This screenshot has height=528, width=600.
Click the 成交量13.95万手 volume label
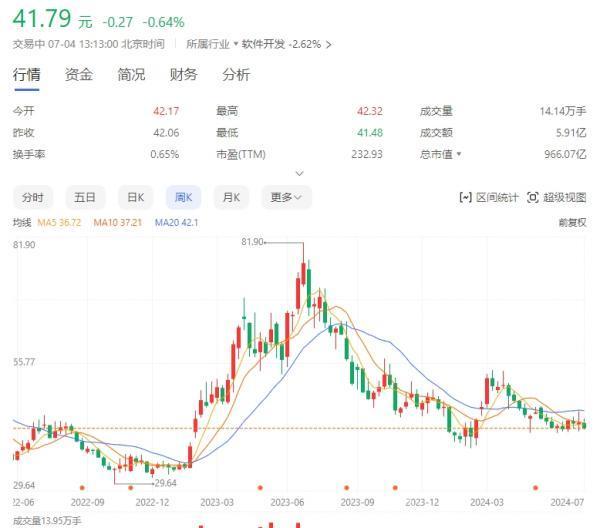(47, 521)
